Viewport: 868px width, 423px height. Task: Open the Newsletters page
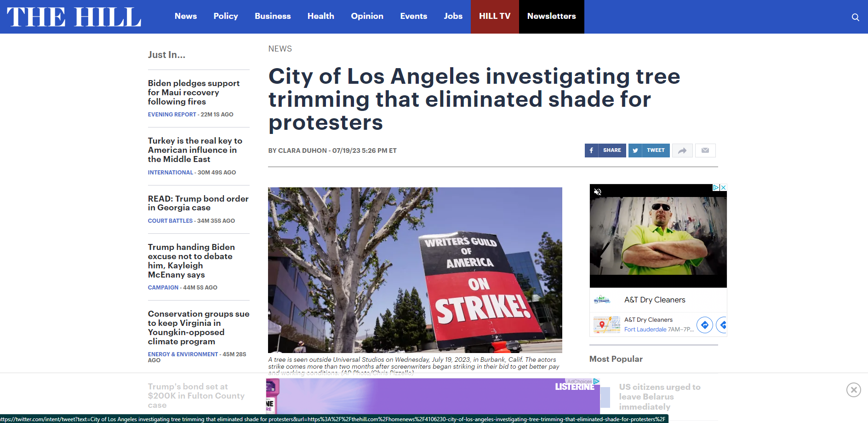[551, 16]
